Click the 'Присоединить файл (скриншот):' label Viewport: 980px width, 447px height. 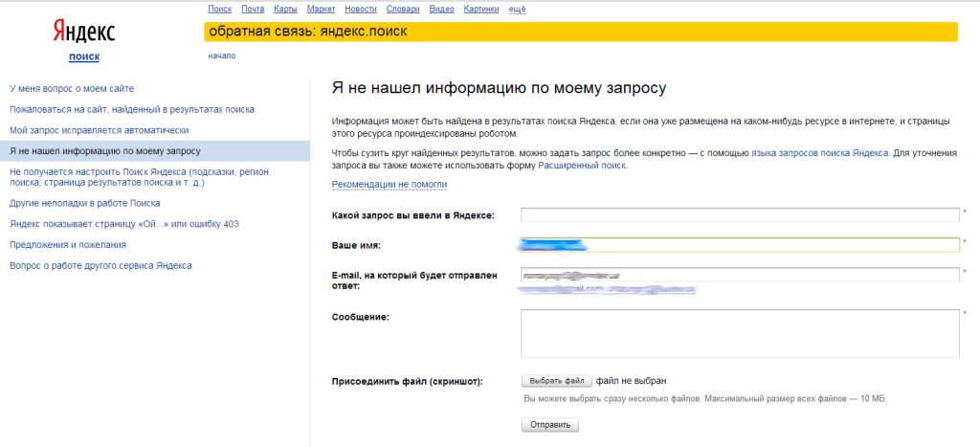click(x=408, y=381)
